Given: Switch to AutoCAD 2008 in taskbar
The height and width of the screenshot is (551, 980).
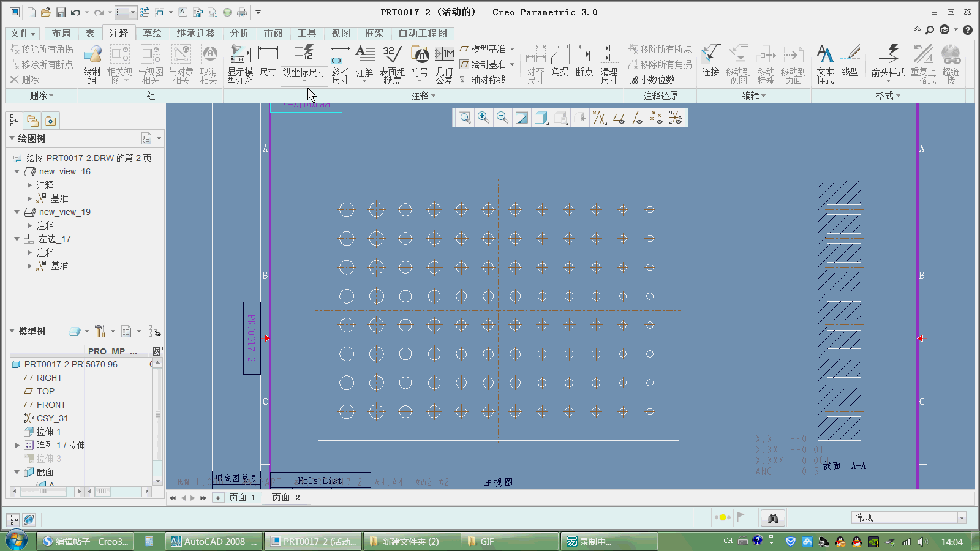Looking at the screenshot, I should (214, 542).
